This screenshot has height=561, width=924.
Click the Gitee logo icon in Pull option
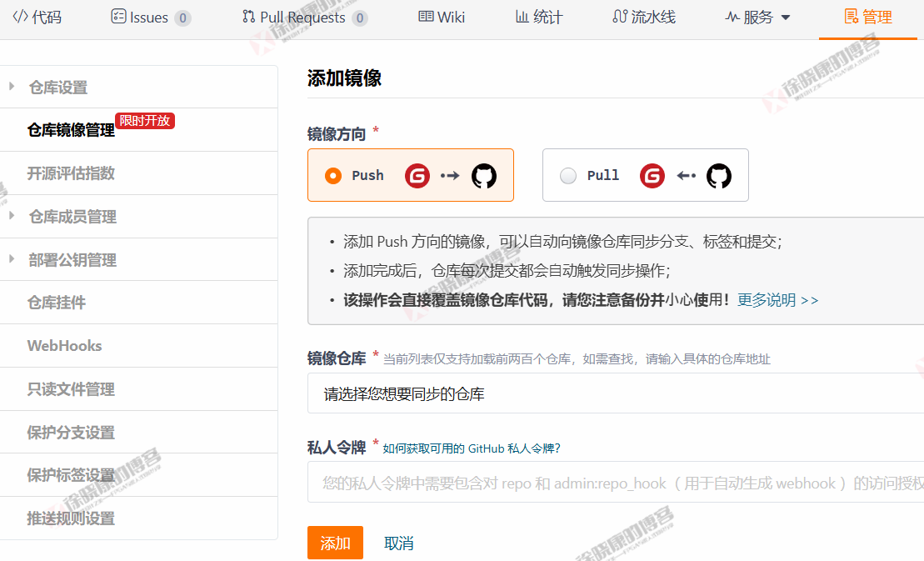[x=652, y=175]
